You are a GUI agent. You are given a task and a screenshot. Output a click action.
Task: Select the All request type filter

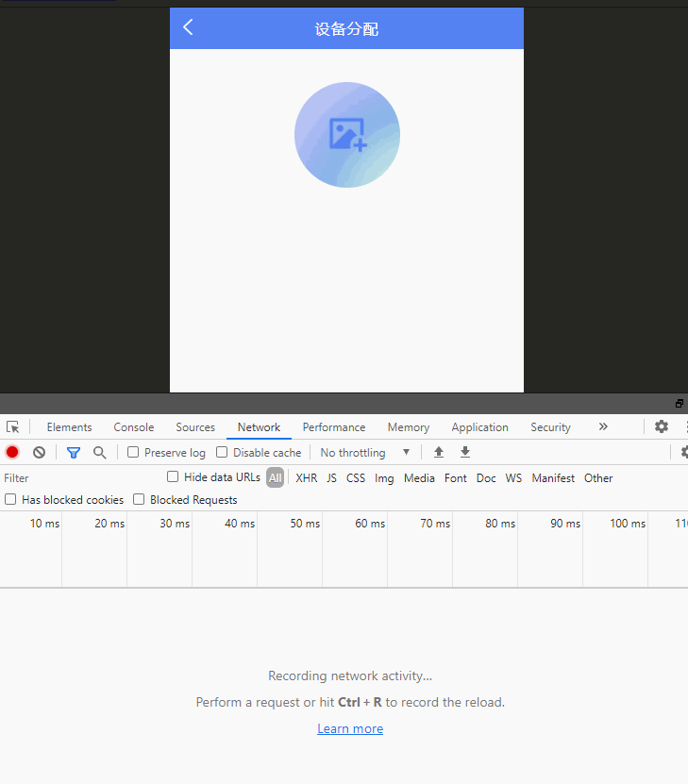(x=275, y=478)
